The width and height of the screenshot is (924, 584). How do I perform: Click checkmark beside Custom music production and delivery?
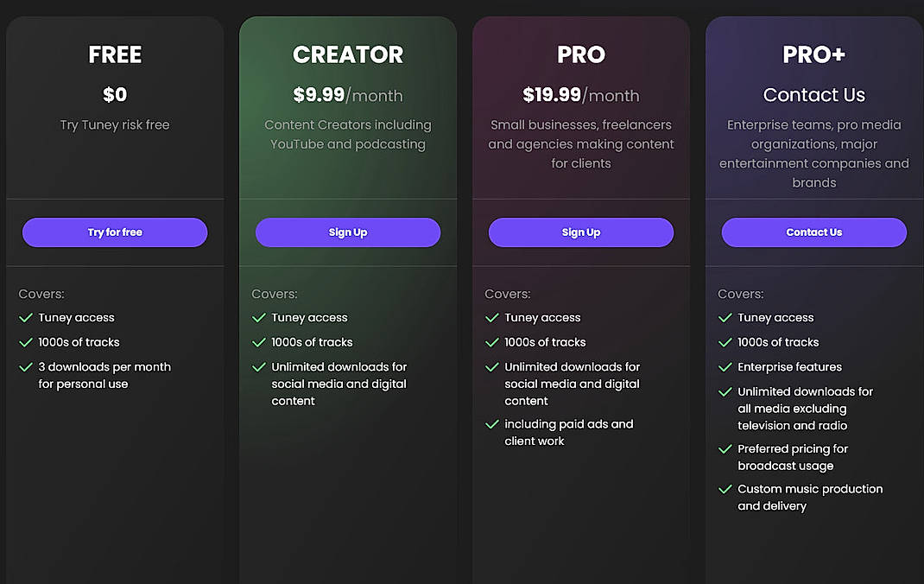pos(725,490)
